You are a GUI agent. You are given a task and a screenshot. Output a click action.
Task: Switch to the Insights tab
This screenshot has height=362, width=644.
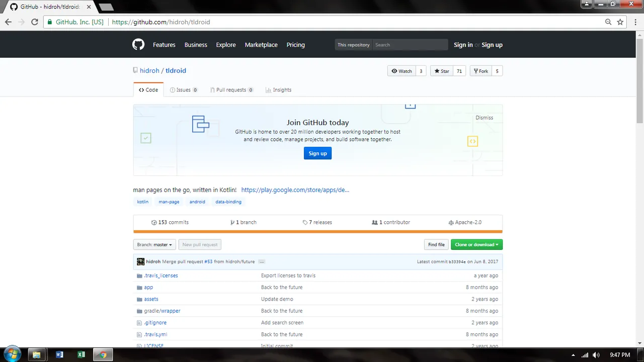[x=278, y=90]
